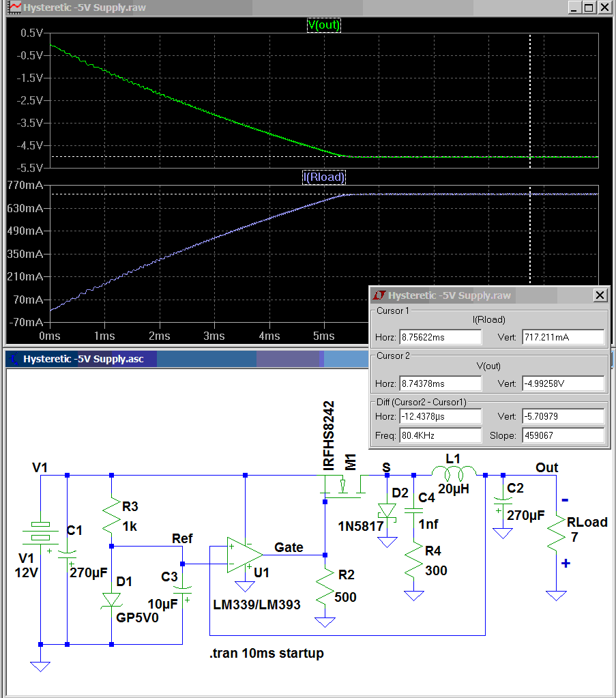Click the ground symbol under R4
This screenshot has width=616, height=698.
click(x=414, y=595)
